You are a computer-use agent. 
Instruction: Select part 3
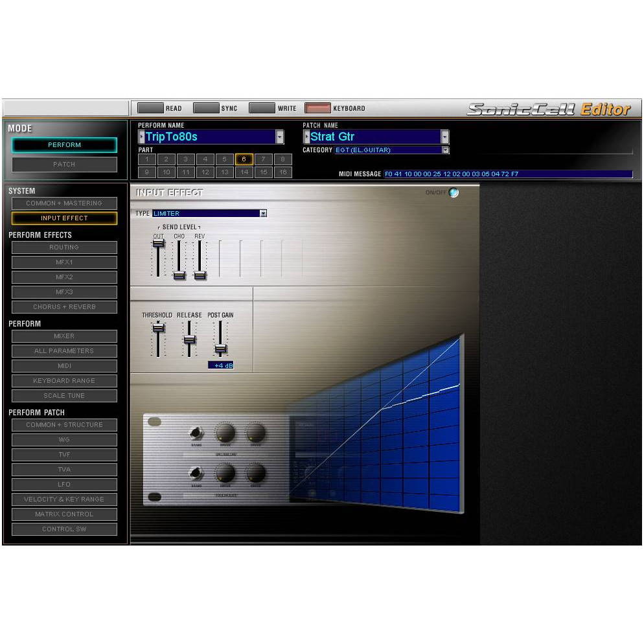click(x=186, y=159)
